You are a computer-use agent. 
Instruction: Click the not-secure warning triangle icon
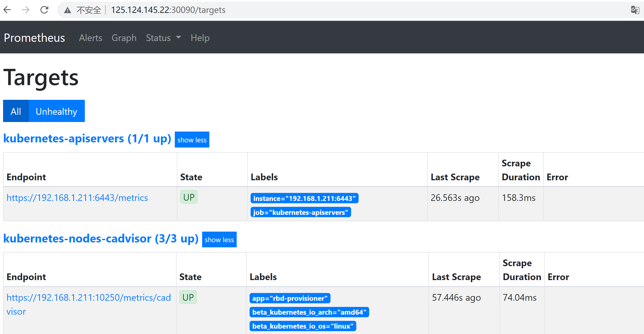[x=68, y=10]
